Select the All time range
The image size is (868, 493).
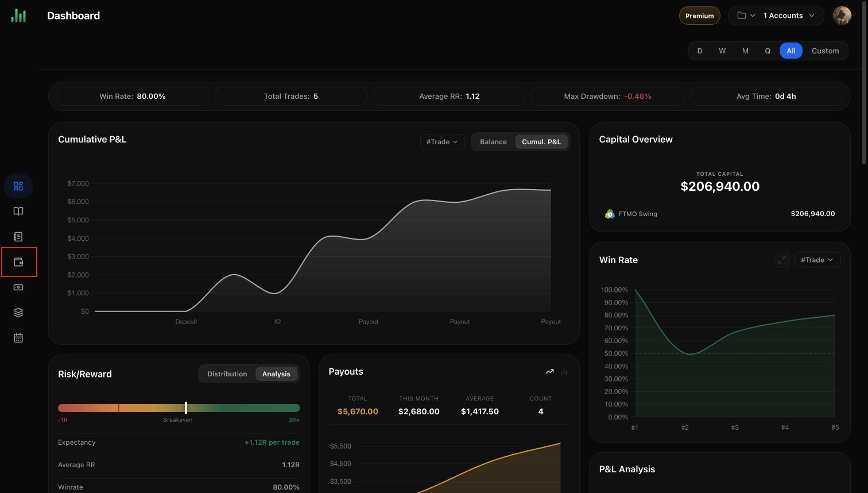point(791,51)
